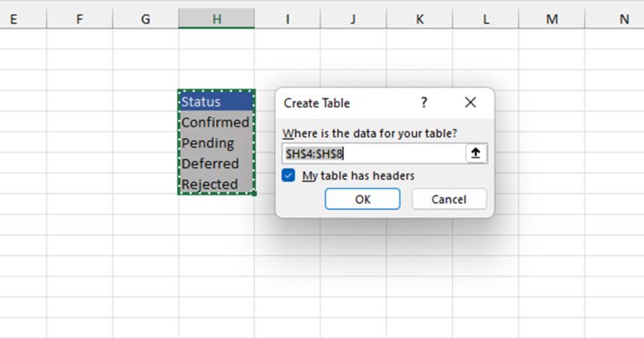This screenshot has width=644, height=338.
Task: Uncheck My table has headers checkbox
Action: pyautogui.click(x=288, y=175)
